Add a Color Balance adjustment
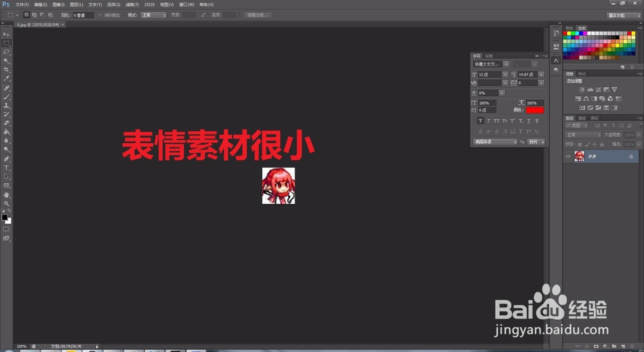Viewport: 644px width, 352px height. click(x=586, y=99)
